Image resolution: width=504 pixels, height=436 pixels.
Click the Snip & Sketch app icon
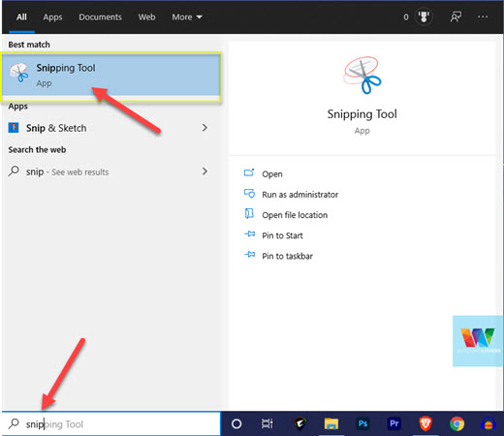tap(14, 128)
